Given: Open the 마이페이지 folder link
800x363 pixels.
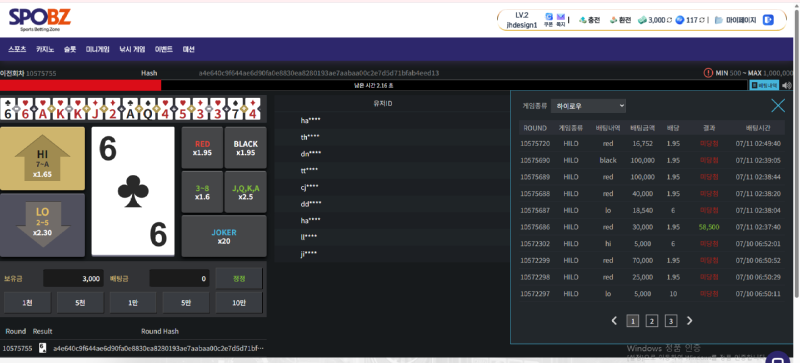Looking at the screenshot, I should coord(736,20).
